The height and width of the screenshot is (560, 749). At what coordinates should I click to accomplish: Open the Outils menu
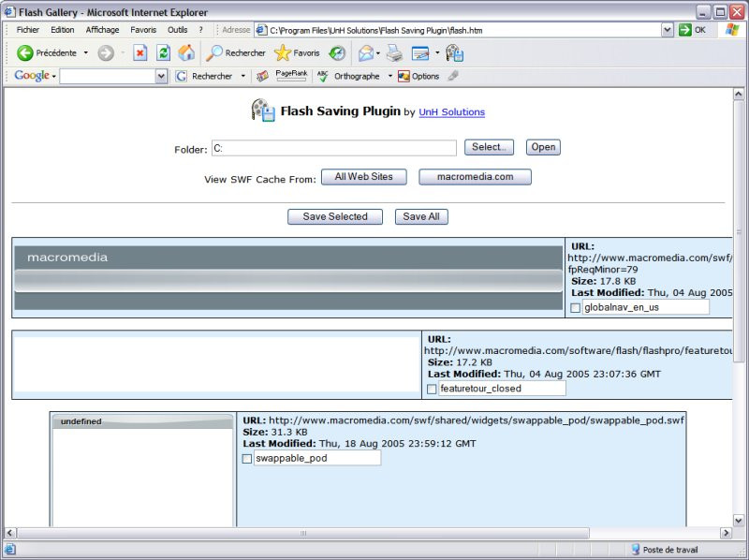coord(177,30)
